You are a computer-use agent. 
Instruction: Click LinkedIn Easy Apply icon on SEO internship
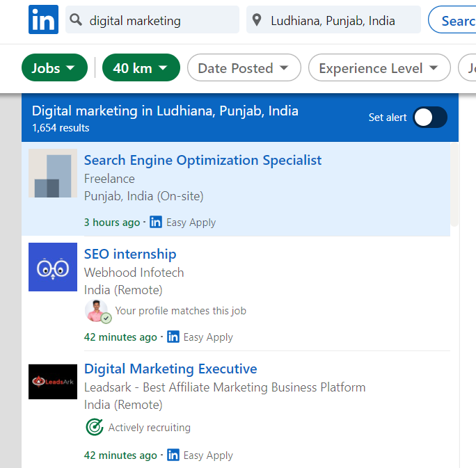tap(173, 337)
